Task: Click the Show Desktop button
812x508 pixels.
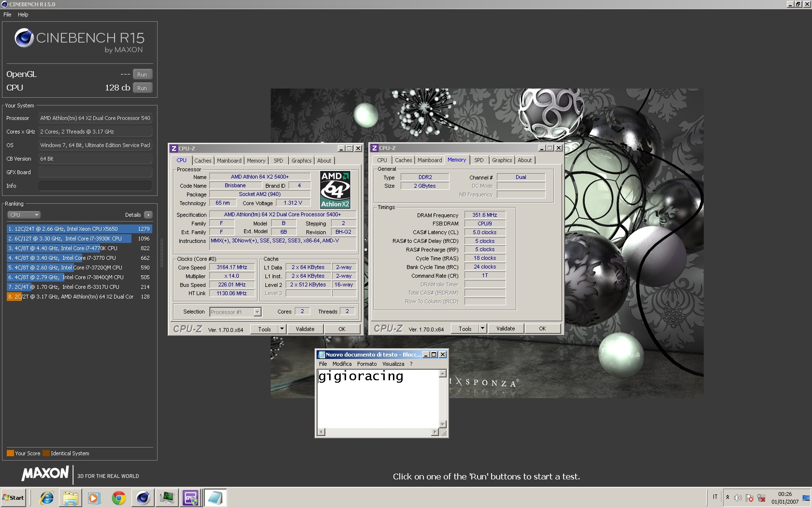Action: point(806,498)
